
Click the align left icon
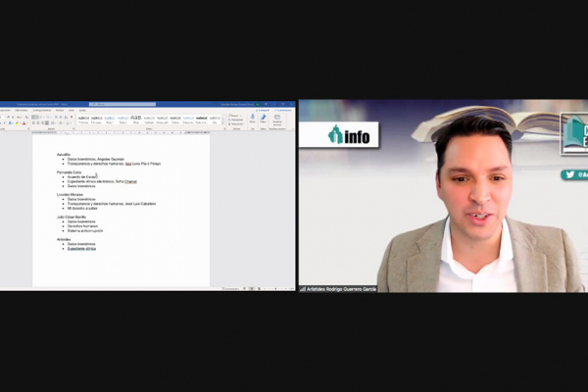tap(33, 123)
